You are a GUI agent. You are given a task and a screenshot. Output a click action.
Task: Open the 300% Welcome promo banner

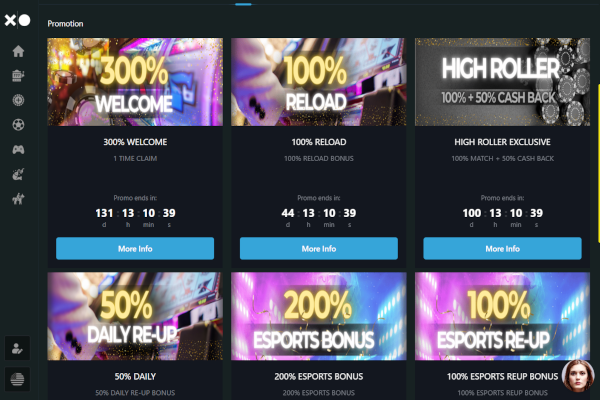[135, 82]
